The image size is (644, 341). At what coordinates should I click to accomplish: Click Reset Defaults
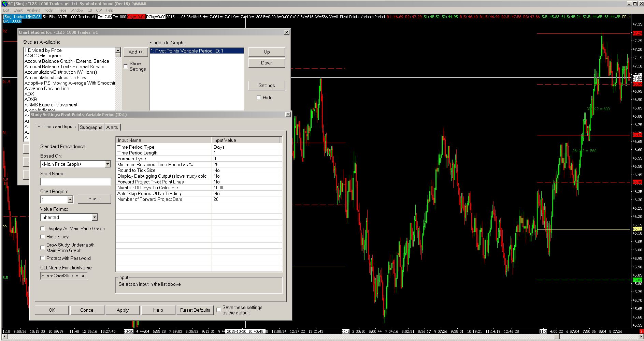[195, 310]
